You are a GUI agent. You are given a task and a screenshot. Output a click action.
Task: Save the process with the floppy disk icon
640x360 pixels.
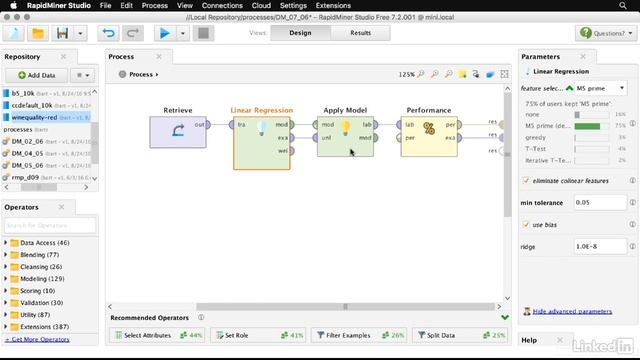[62, 33]
